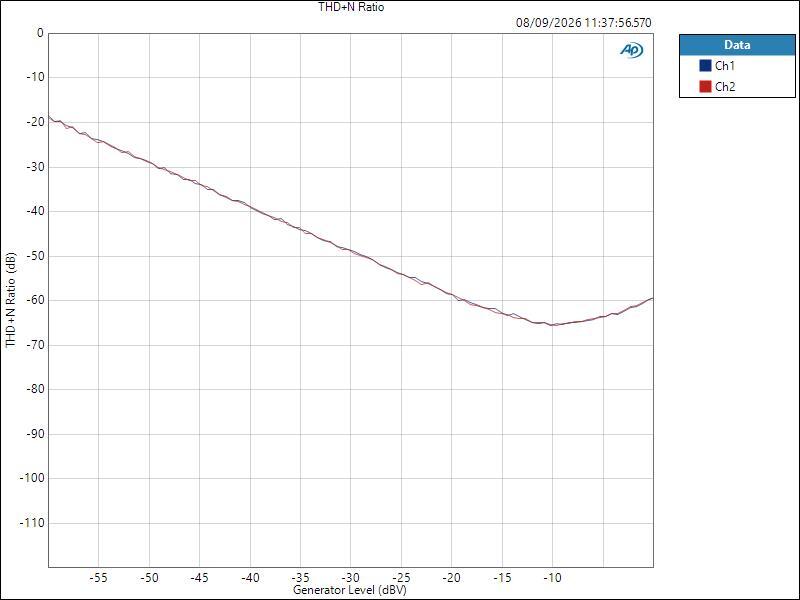Click the -20 y-axis tick label
800x600 pixels.
(35, 122)
